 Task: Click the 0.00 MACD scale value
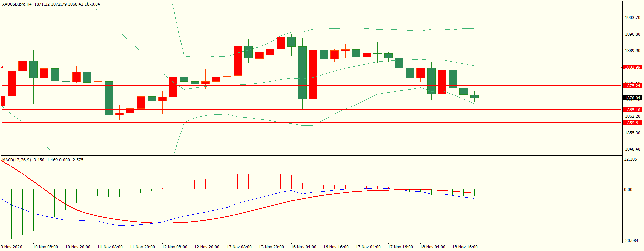[628, 190]
